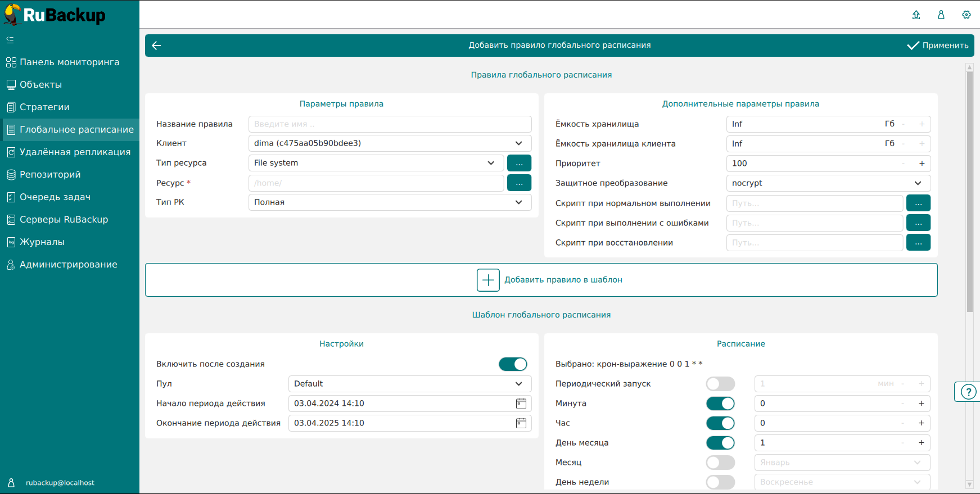Open the Клиент dropdown

(390, 143)
